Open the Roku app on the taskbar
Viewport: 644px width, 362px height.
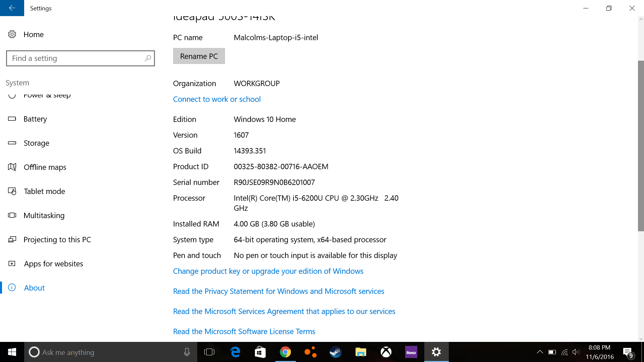coord(411,352)
